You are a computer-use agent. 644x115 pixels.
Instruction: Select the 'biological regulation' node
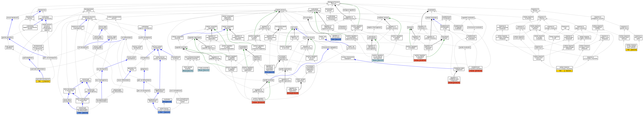click(349, 10)
